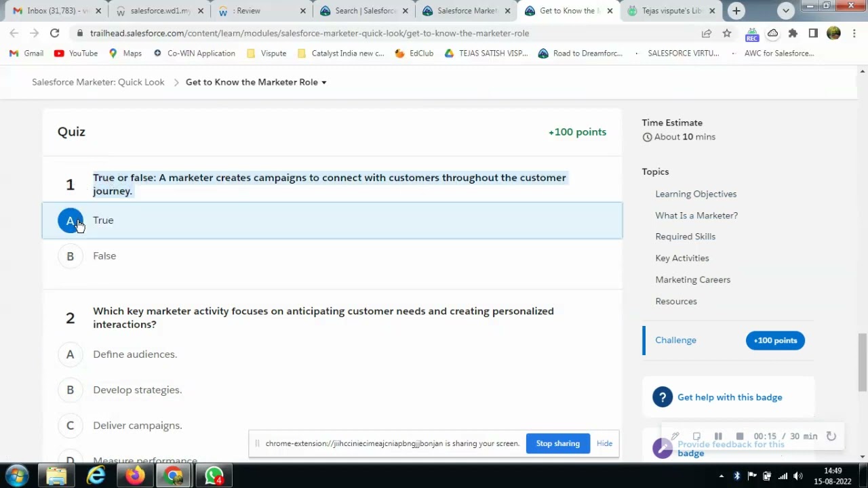Choose Develop strategies for question 2
Screen dimensions: 868x488
pyautogui.click(x=332, y=390)
